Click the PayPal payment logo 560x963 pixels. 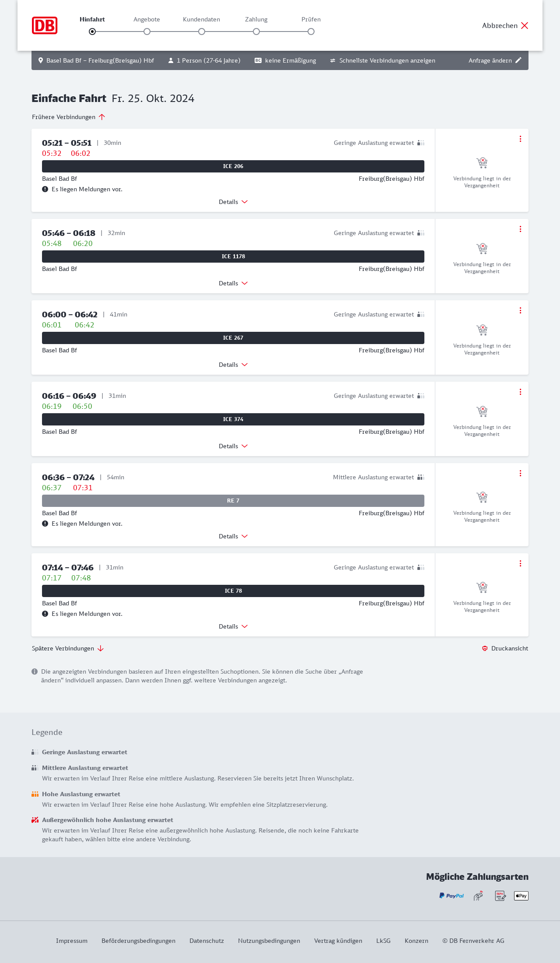coord(451,896)
